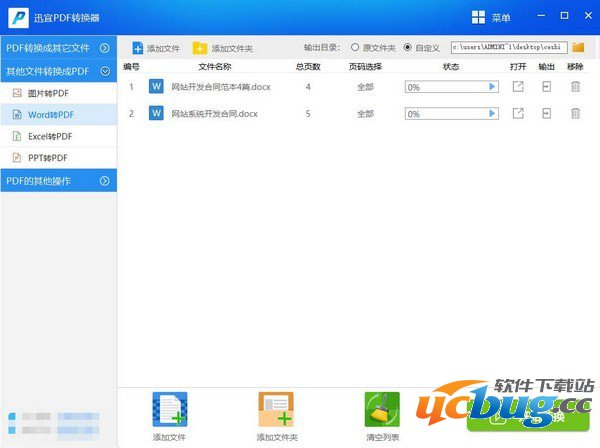Click the 编号 column header
600x448 pixels.
(131, 67)
